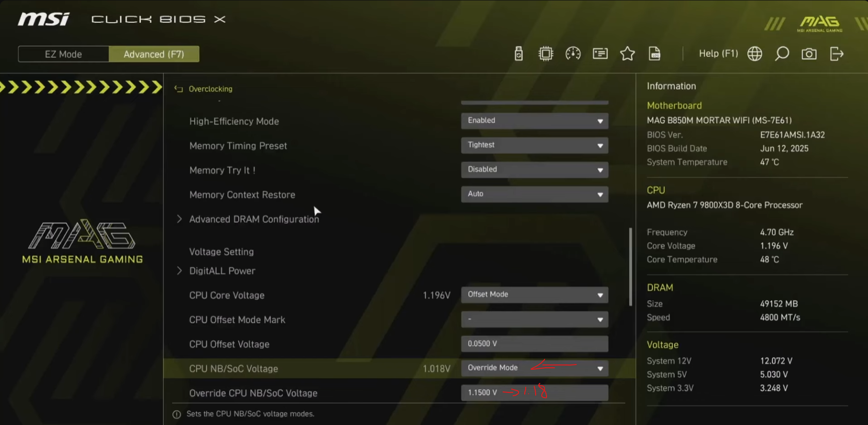Click the BIOS build date "Jun 12, 2025"
868x425 pixels.
(784, 148)
